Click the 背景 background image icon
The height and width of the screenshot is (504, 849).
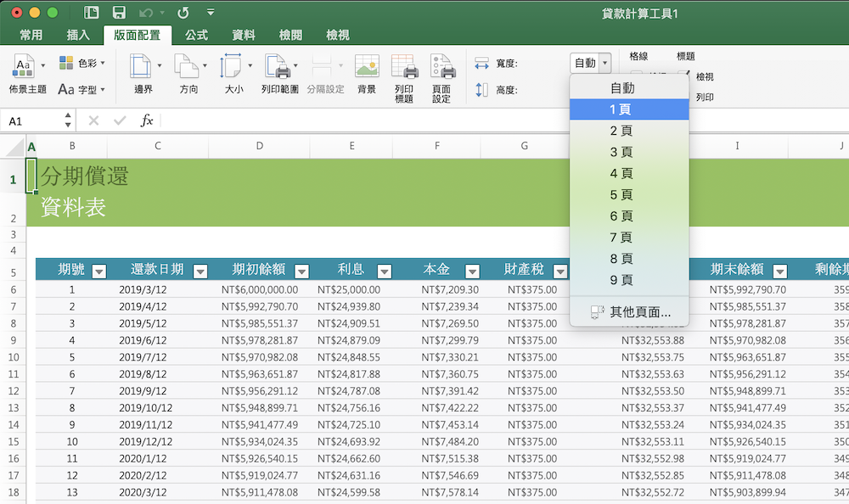(x=367, y=68)
